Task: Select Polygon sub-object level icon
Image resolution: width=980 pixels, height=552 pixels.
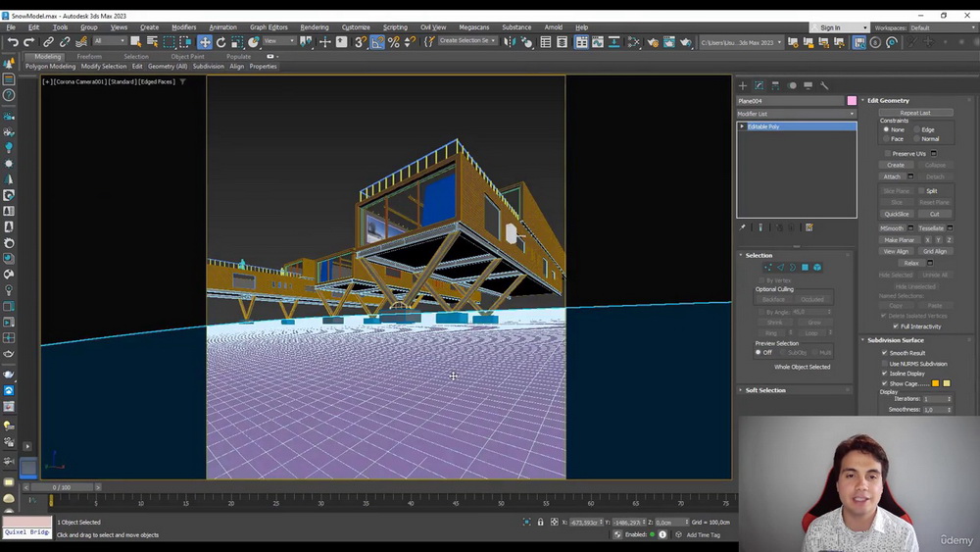Action: 805,267
